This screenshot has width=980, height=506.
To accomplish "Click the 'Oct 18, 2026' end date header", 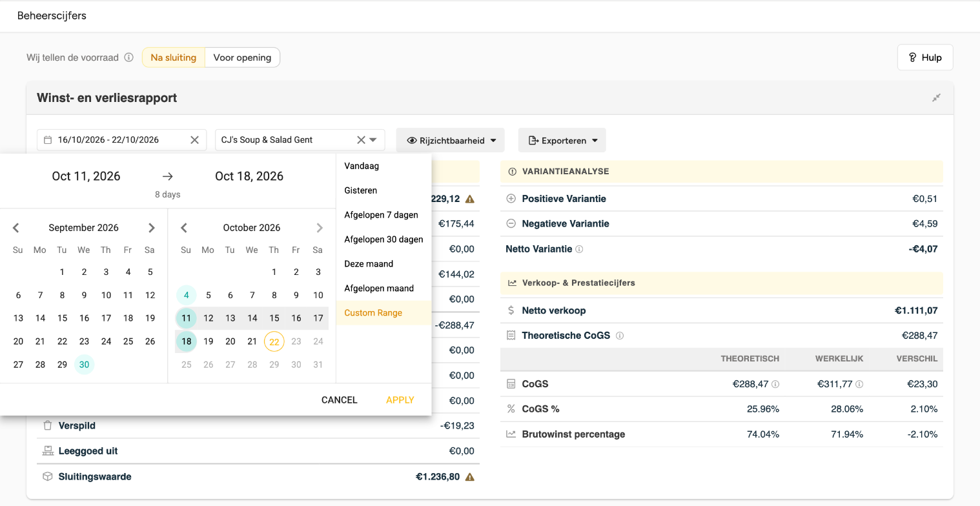I will [249, 176].
